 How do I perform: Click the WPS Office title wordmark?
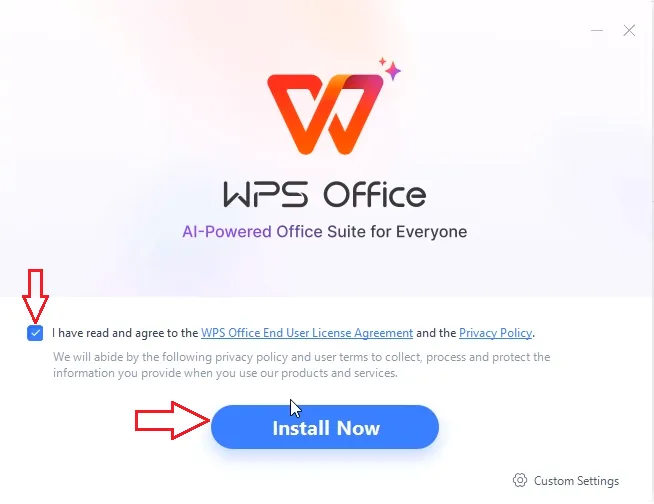click(325, 194)
